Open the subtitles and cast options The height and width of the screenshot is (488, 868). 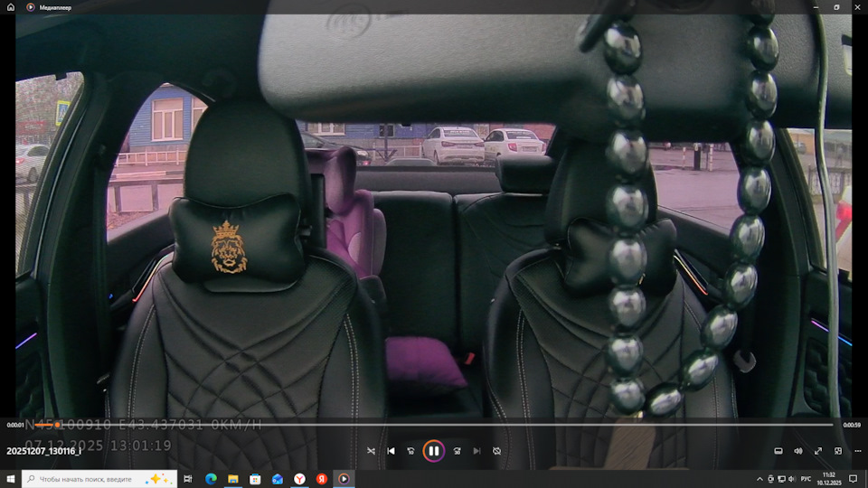pos(778,451)
